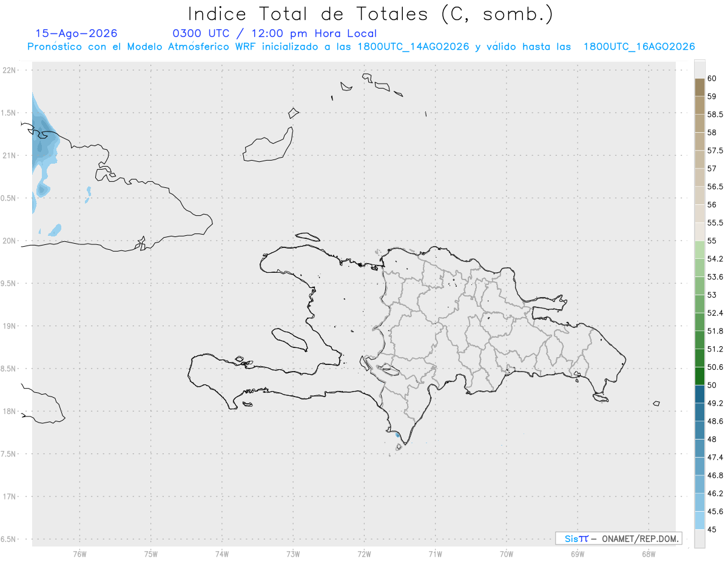Click the longitude label '75W'
The width and height of the screenshot is (728, 562).
151,554
